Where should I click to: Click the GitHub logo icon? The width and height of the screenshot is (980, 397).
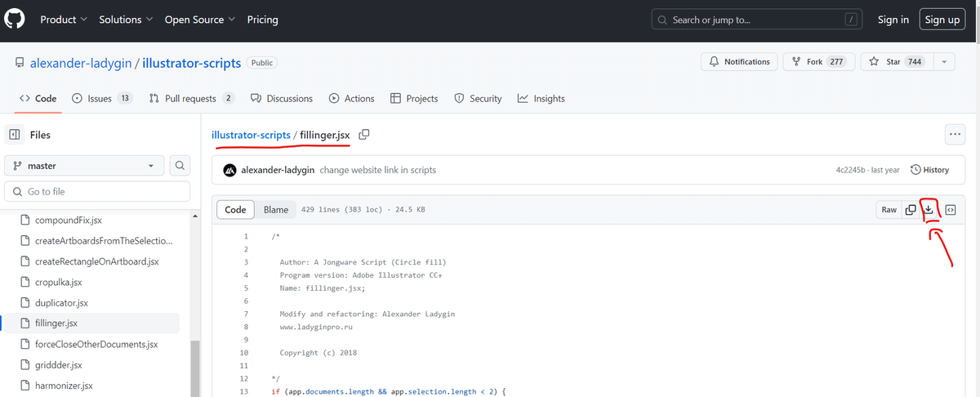tap(16, 20)
